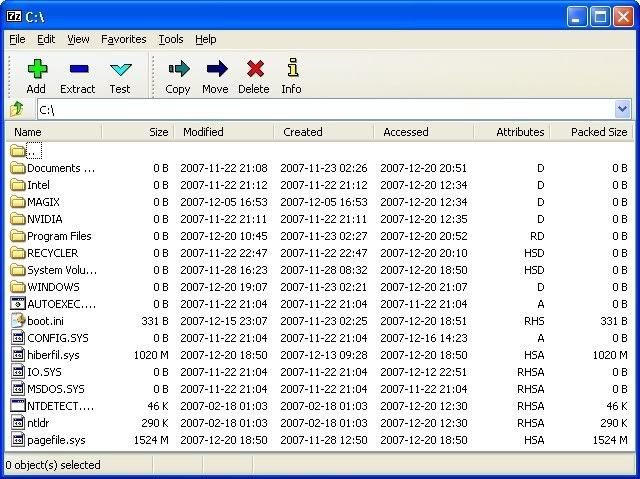Sort by the Attributes column header
The width and height of the screenshot is (640, 479).
(x=512, y=132)
